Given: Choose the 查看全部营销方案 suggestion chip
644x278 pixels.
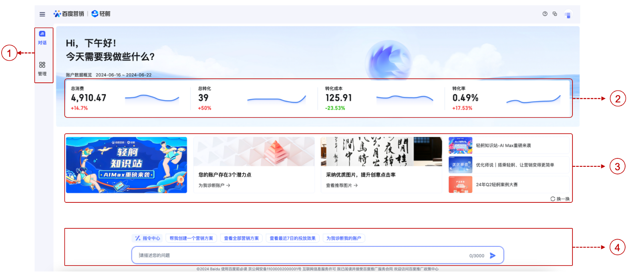Looking at the screenshot, I should click(x=241, y=238).
